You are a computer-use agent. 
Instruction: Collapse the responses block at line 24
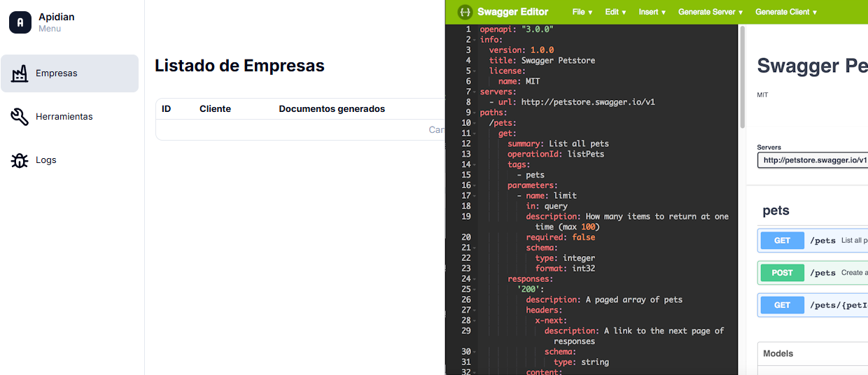click(475, 279)
